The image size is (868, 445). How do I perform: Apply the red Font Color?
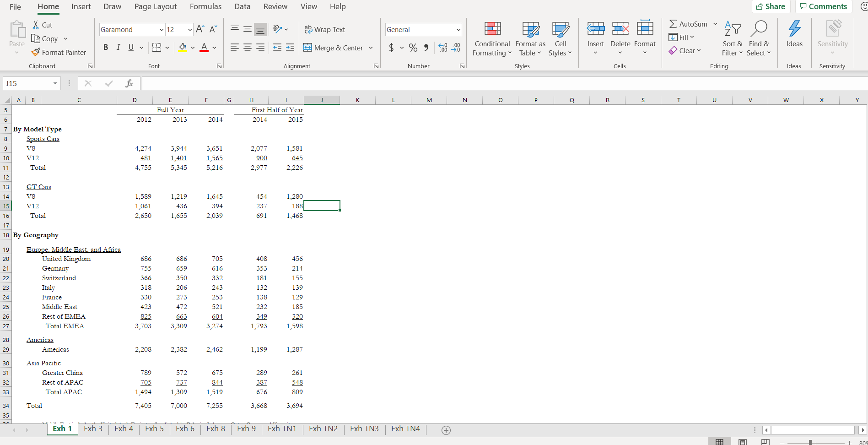204,48
